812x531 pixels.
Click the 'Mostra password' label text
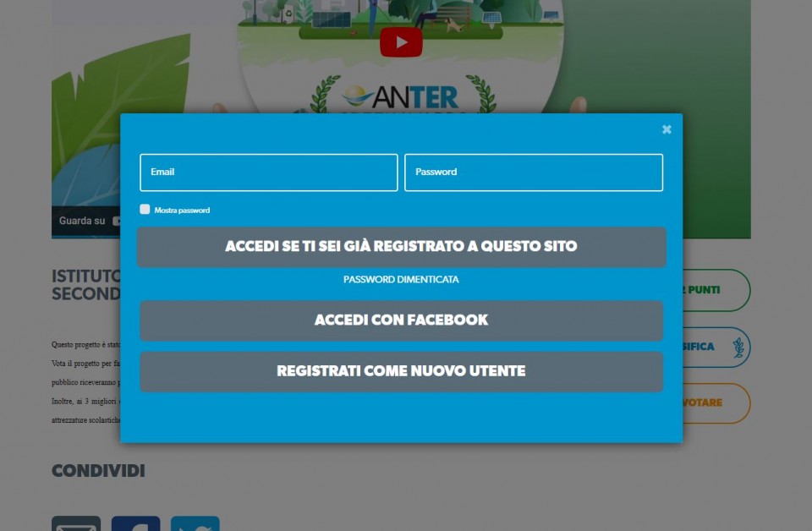pos(182,211)
